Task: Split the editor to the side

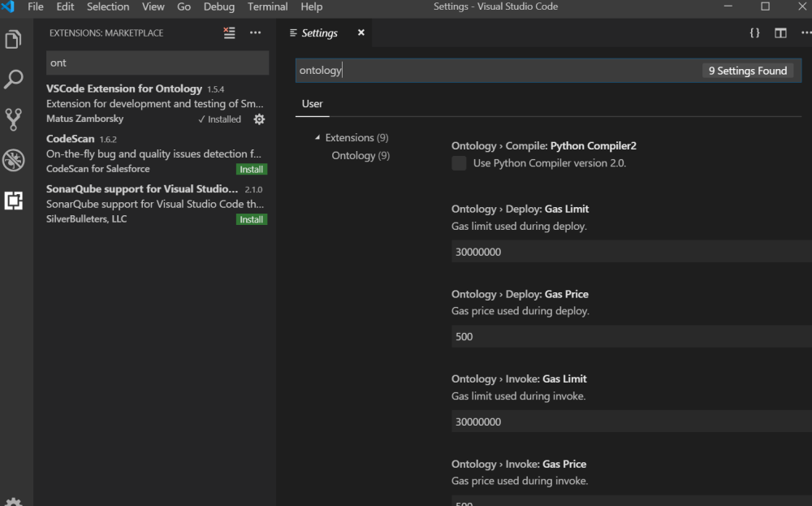Action: 780,32
